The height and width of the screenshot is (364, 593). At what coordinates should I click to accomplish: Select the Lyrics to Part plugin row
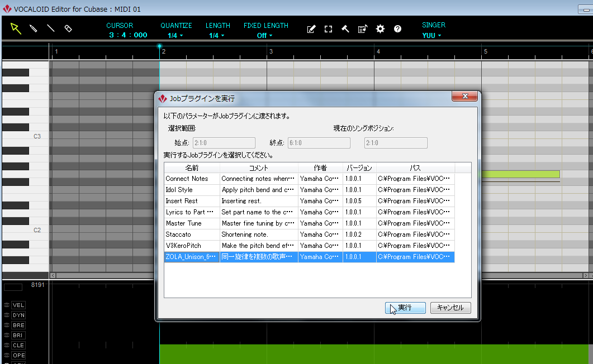coord(310,212)
